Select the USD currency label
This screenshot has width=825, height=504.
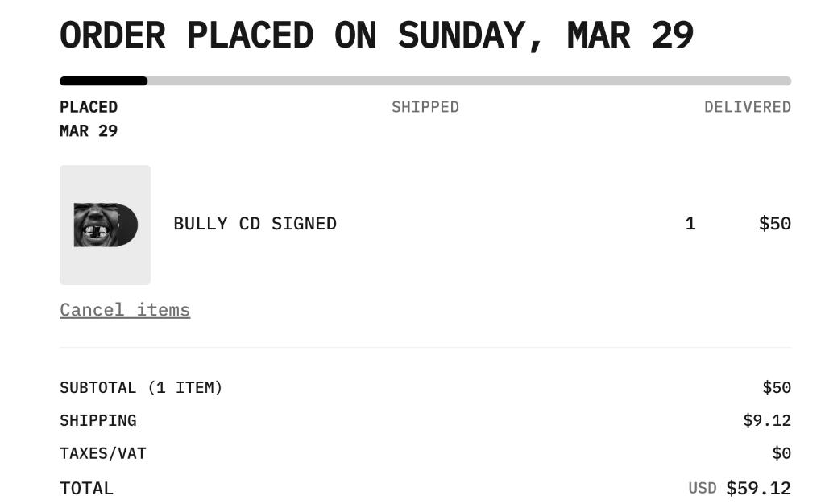point(701,487)
